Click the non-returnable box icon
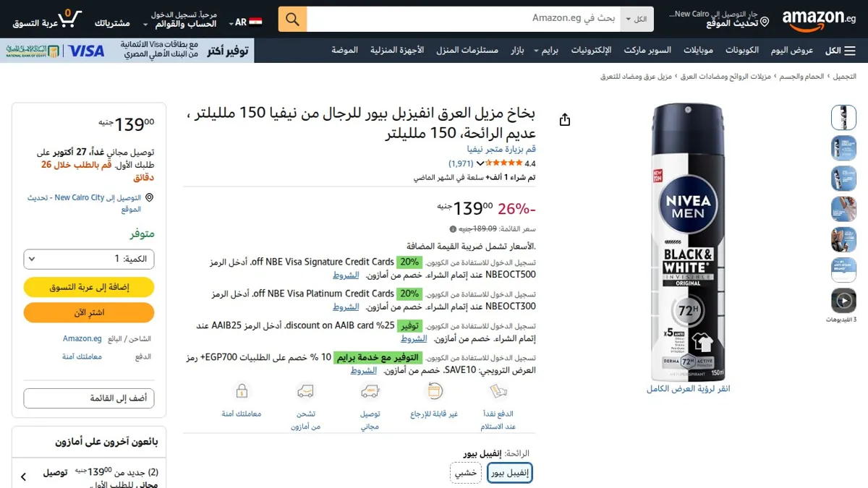Image resolution: width=868 pixels, height=488 pixels. click(x=434, y=391)
